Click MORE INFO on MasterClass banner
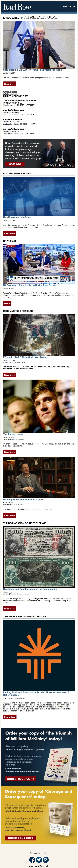This screenshot has width=78, height=868. click(14, 164)
